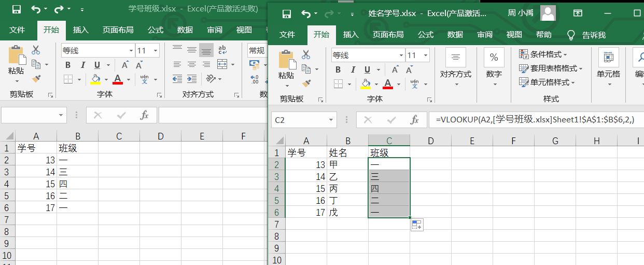Screen dimensions: 644x265
Task: Pick the format painter in 学号班级 window
Action: point(36,79)
